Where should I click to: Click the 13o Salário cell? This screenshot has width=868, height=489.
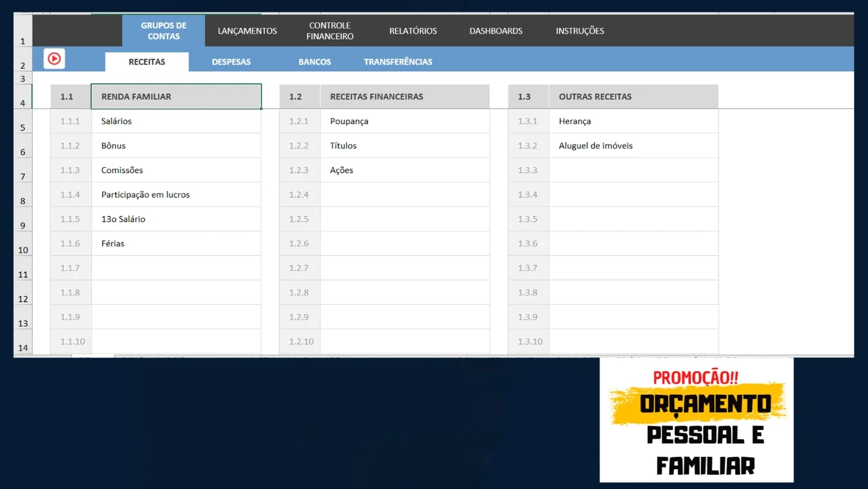[176, 219]
